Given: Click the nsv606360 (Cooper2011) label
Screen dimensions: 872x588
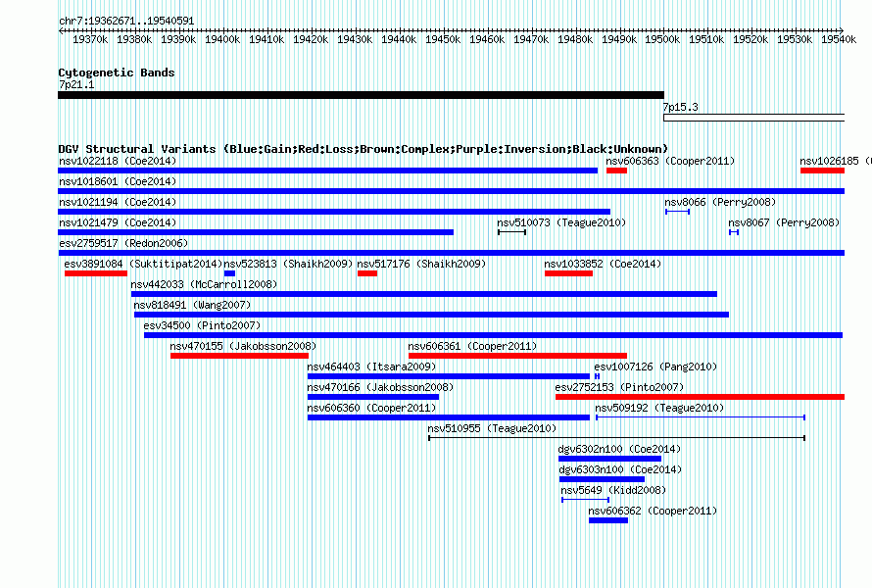Looking at the screenshot, I should (371, 408).
